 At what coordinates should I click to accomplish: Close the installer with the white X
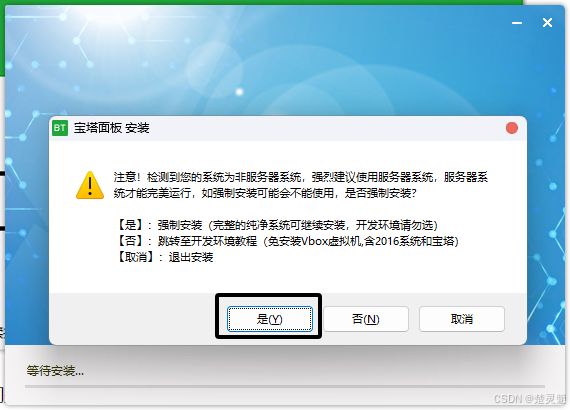coord(547,23)
